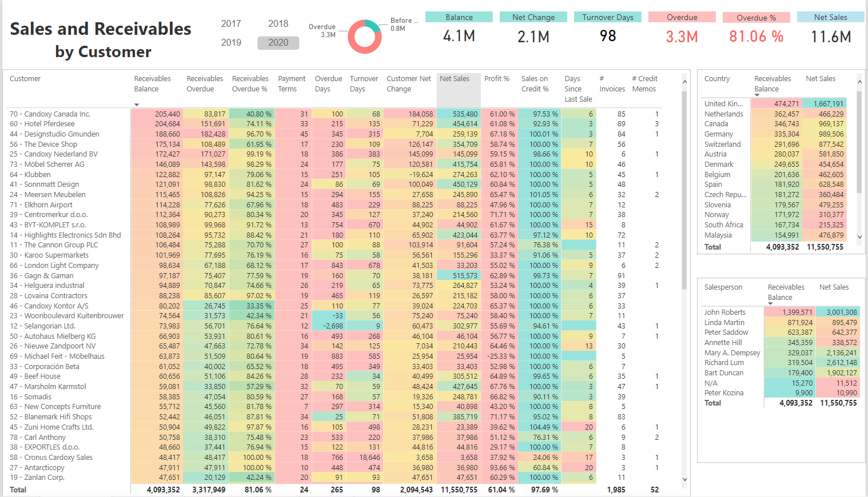The height and width of the screenshot is (497, 868).
Task: Select United Kingdom in the Country table
Action: point(722,103)
